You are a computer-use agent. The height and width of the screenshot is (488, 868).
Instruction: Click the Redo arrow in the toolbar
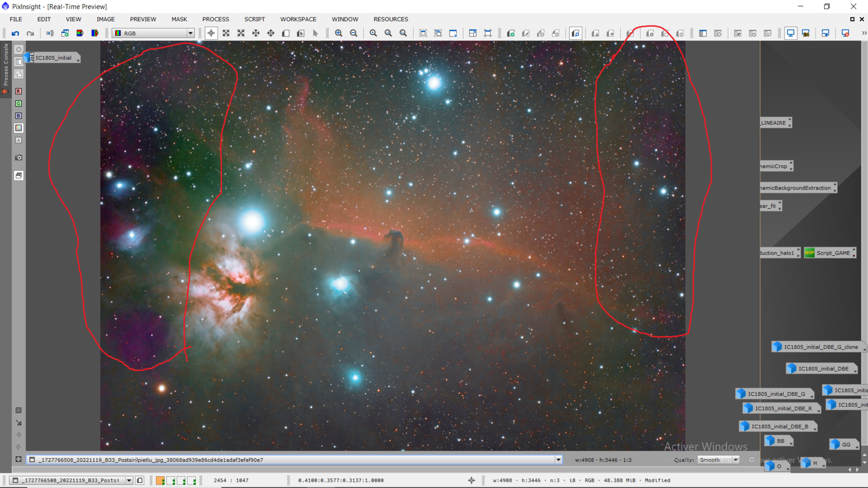pyautogui.click(x=30, y=34)
